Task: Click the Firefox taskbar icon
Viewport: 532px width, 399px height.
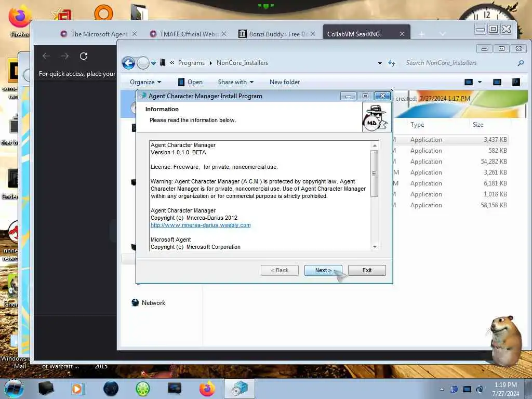Action: click(207, 389)
